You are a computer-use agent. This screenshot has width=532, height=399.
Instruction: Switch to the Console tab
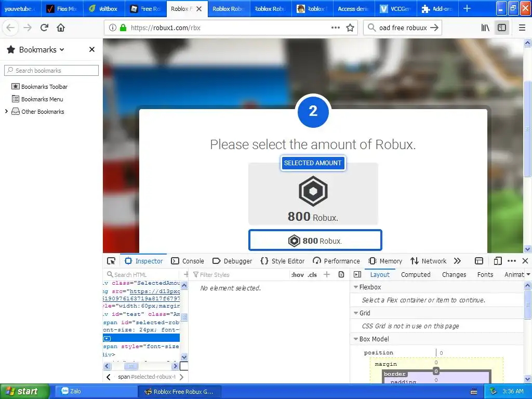(188, 261)
